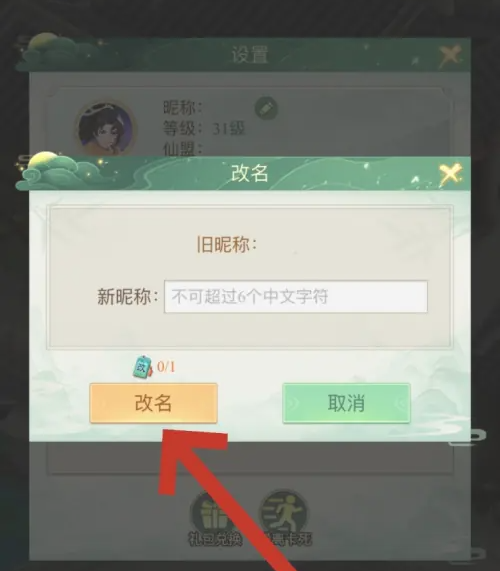Image resolution: width=500 pixels, height=571 pixels.
Task: Click the 设置 window title
Action: coord(250,55)
